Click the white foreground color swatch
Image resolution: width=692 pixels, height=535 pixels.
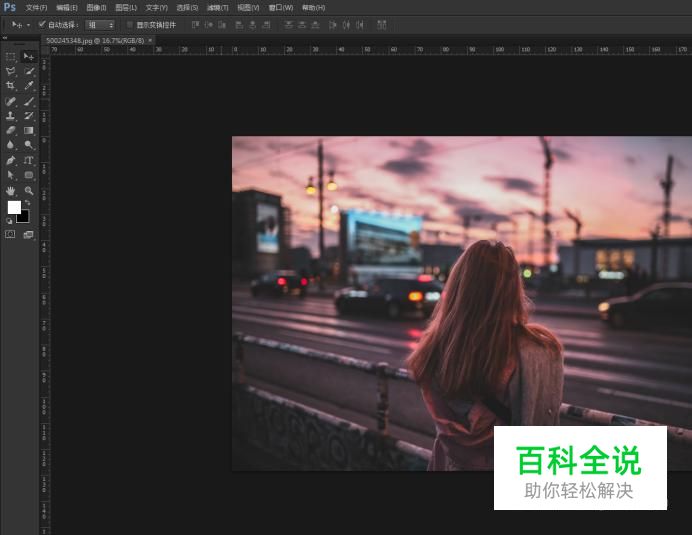coord(14,207)
